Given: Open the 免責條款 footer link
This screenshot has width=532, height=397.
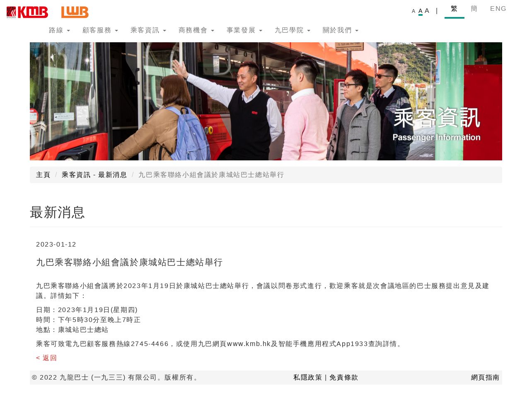Looking at the screenshot, I should [x=344, y=378].
